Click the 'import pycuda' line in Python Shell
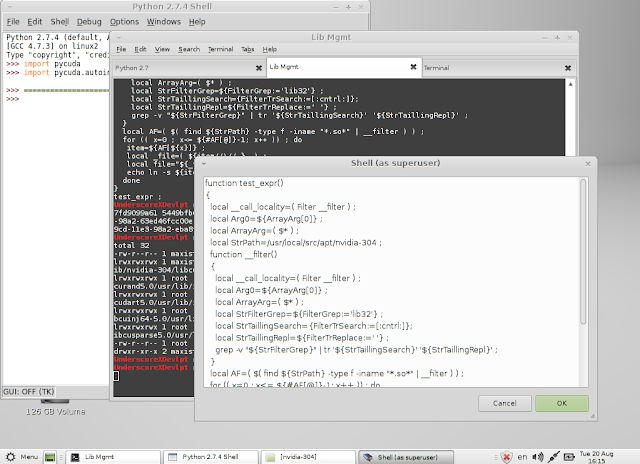 pyautogui.click(x=52, y=64)
